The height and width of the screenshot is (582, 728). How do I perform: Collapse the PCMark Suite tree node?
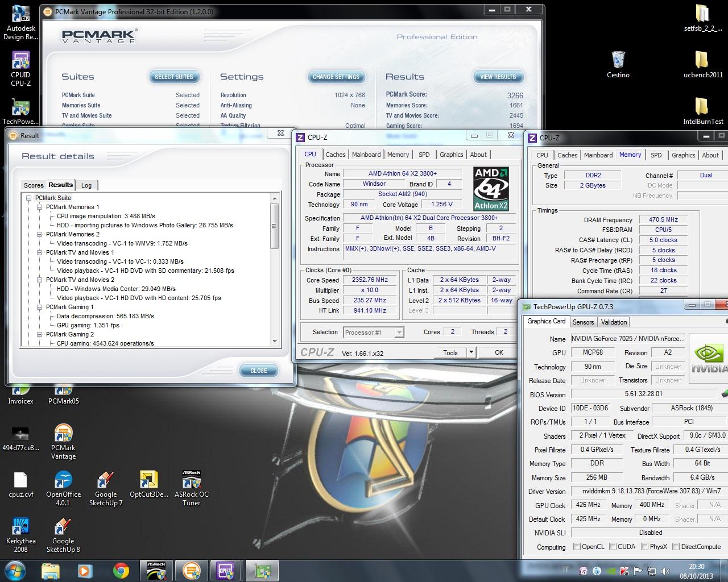[x=29, y=198]
